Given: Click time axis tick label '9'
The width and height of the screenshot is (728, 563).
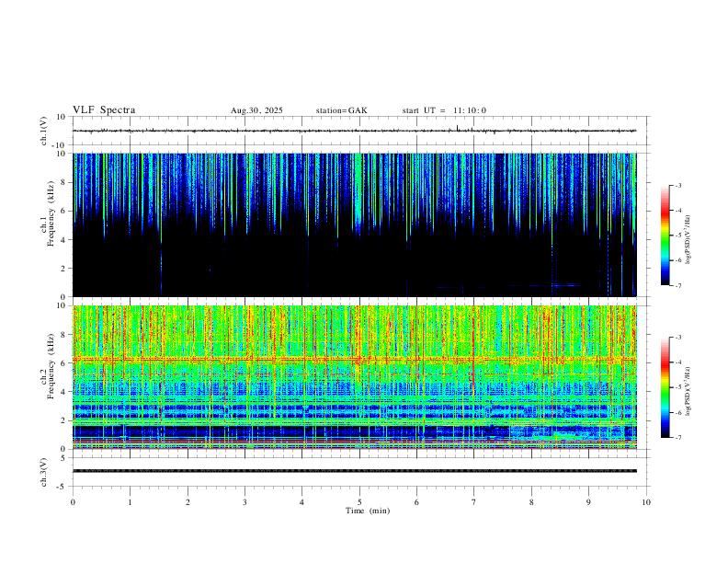Looking at the screenshot, I should tap(588, 502).
